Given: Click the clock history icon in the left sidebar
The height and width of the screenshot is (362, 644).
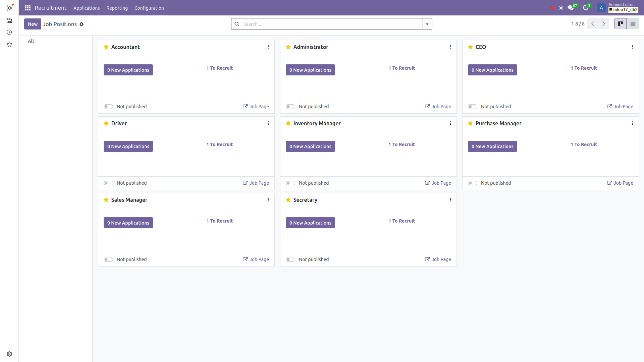Looking at the screenshot, I should pyautogui.click(x=9, y=32).
